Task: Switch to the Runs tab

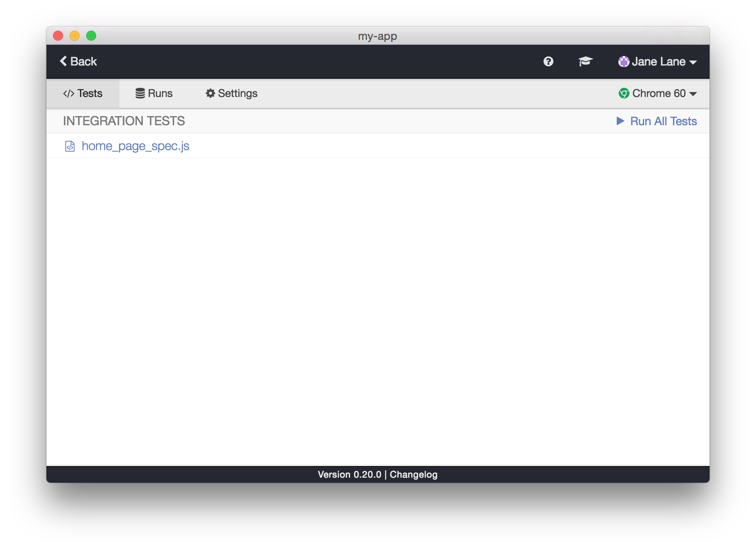Action: 160,93
